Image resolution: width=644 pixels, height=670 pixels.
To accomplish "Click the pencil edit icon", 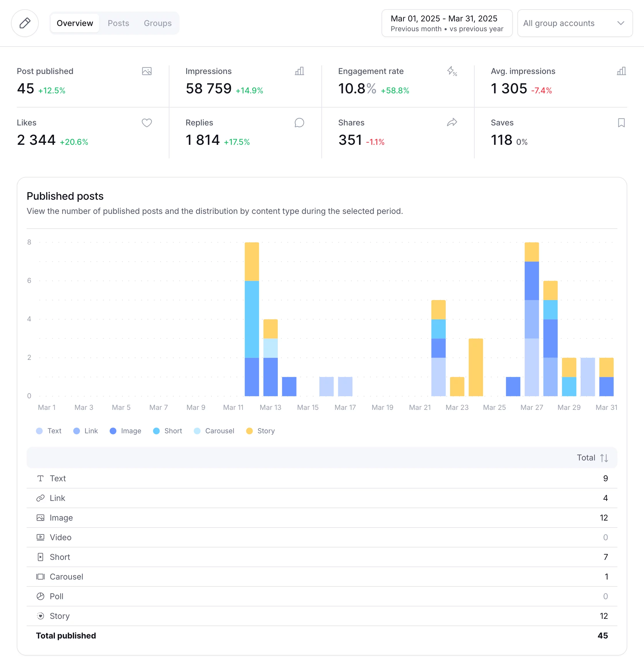I will (25, 23).
